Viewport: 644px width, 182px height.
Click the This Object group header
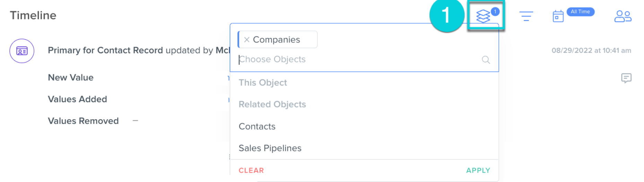pyautogui.click(x=262, y=83)
